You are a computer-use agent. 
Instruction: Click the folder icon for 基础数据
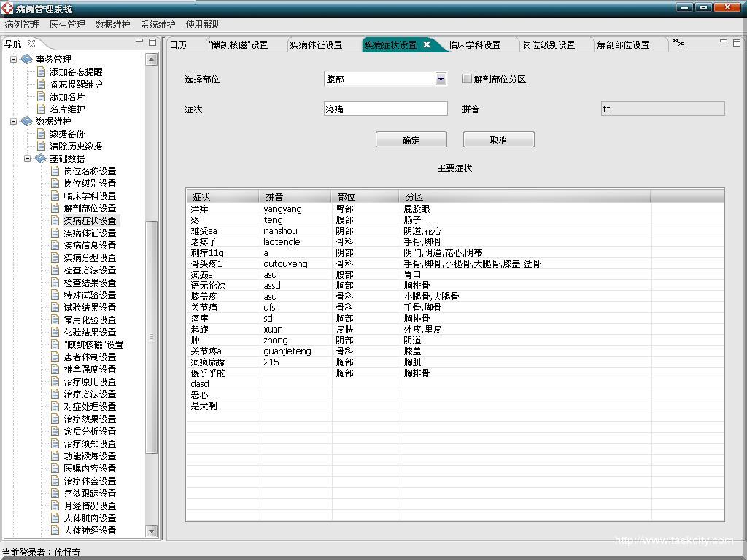(x=41, y=158)
